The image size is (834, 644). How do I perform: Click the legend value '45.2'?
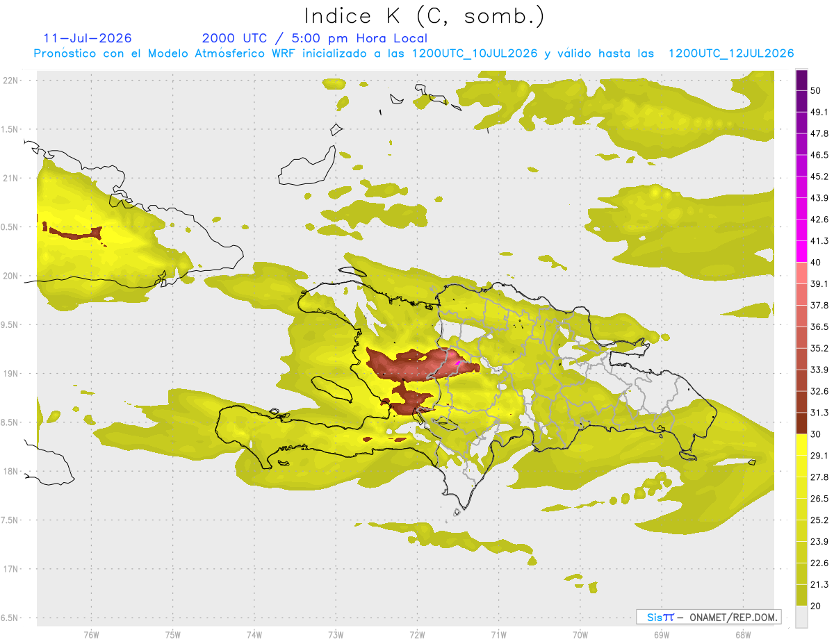click(x=820, y=176)
